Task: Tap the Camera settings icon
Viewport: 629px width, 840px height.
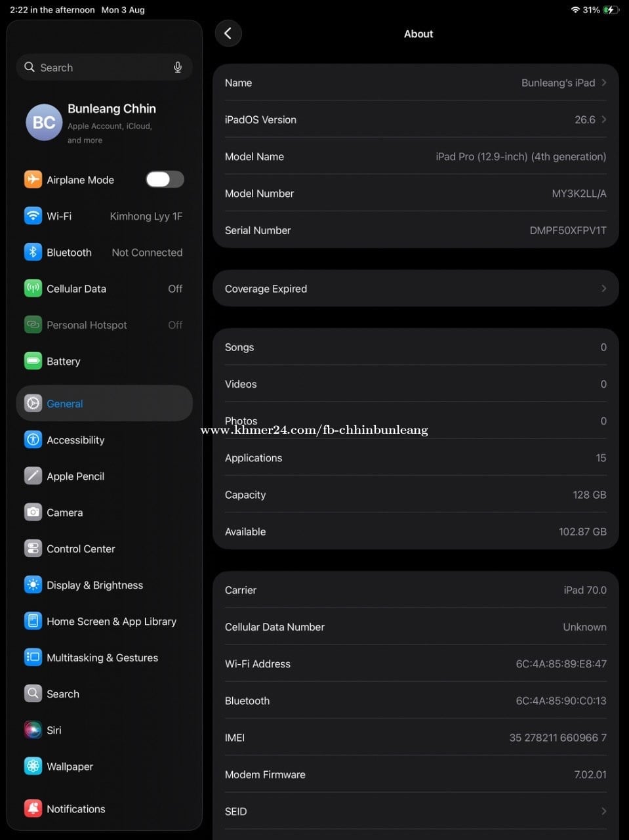Action: click(x=33, y=513)
